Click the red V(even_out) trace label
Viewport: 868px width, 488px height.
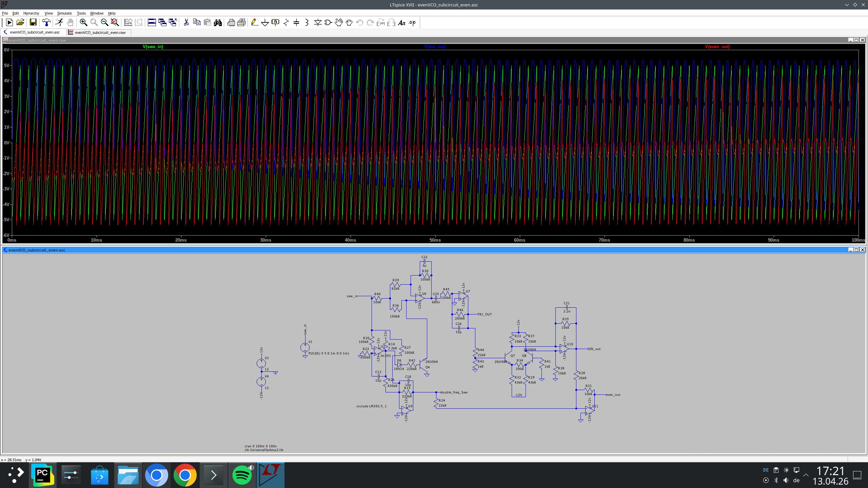point(717,47)
